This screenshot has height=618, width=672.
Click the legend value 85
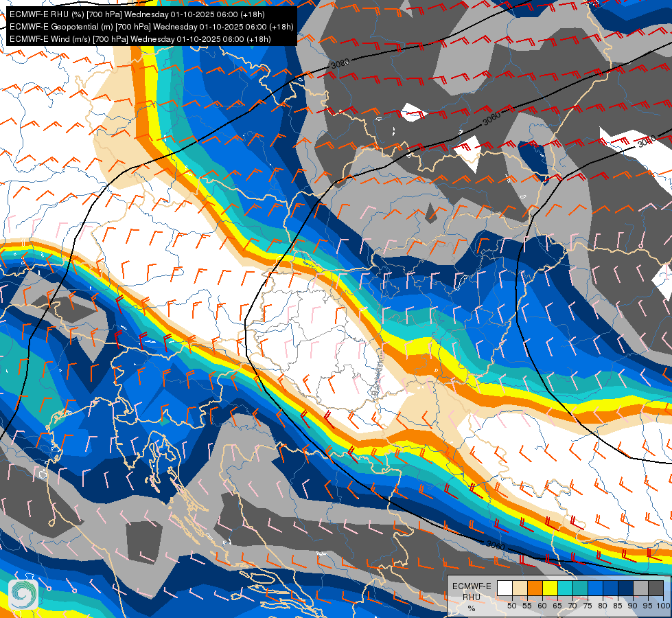pos(618,606)
